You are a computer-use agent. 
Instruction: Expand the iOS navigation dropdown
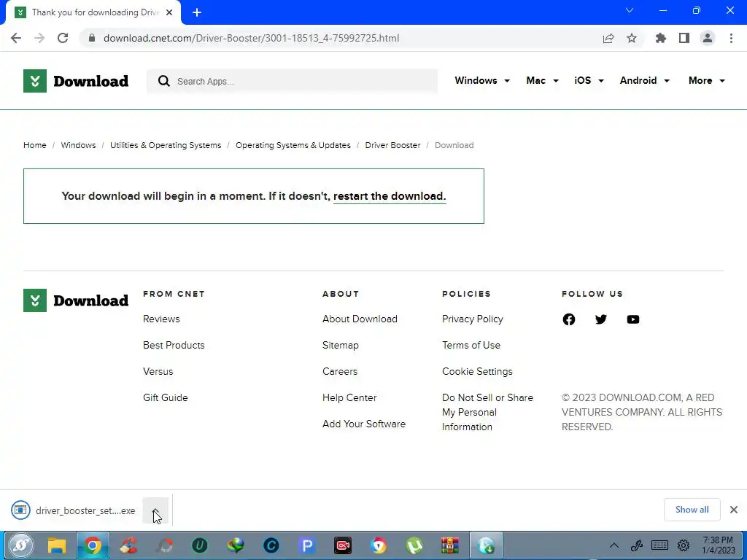click(x=589, y=80)
